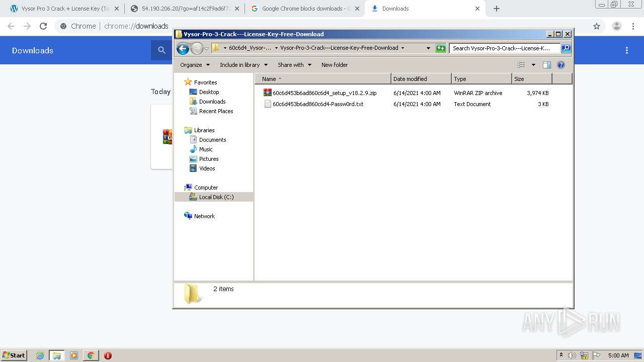Open Recent Places in Favorites

coord(216,111)
